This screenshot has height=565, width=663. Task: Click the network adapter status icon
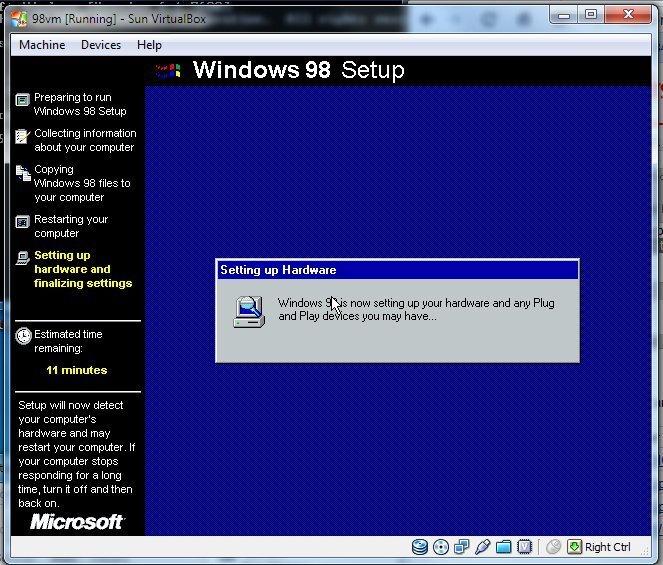point(461,547)
